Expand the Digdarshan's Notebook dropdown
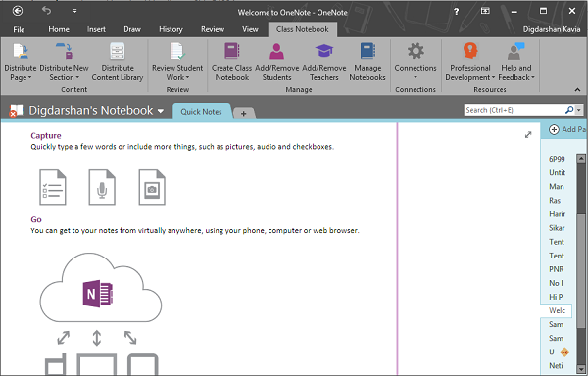This screenshot has width=588, height=376. tap(161, 111)
